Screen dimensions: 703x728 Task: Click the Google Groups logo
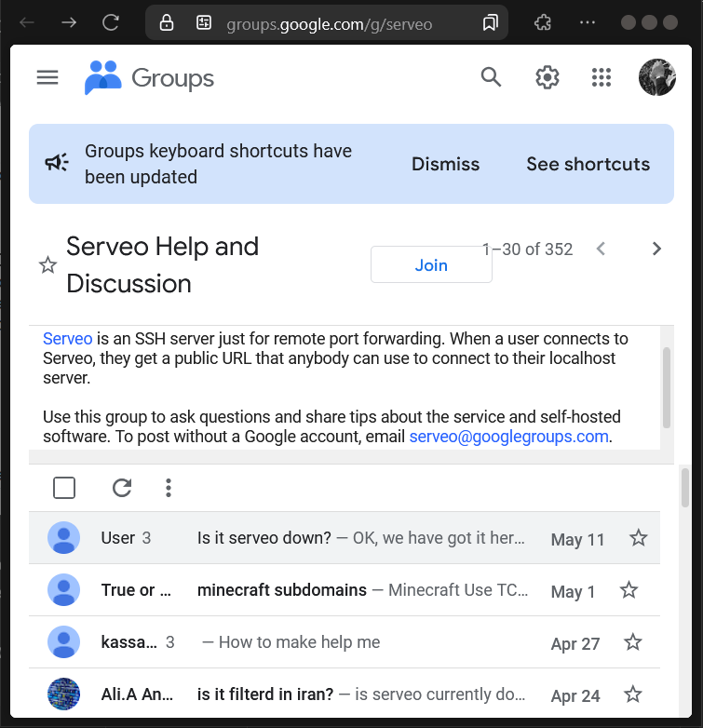(103, 77)
